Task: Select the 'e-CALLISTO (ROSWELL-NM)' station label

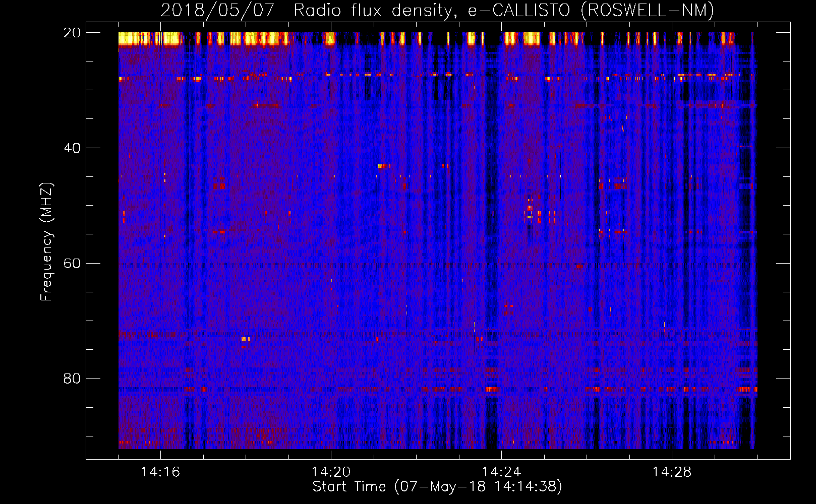Action: tap(591, 10)
